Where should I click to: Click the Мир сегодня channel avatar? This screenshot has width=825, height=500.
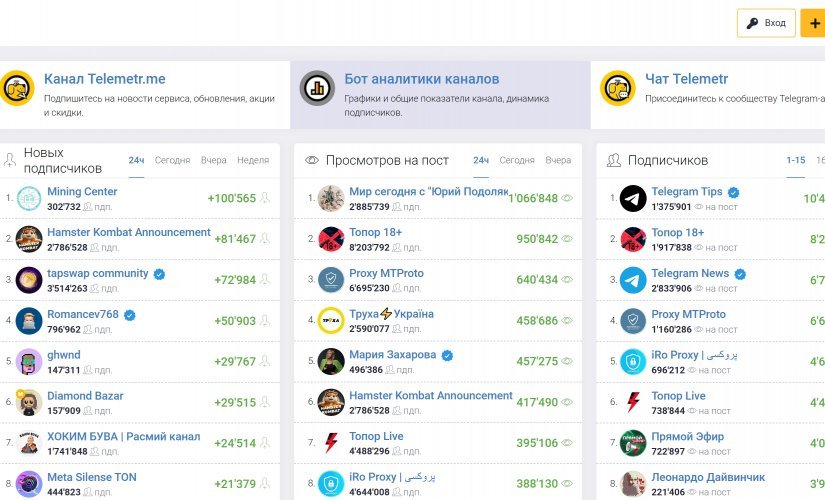tap(331, 198)
